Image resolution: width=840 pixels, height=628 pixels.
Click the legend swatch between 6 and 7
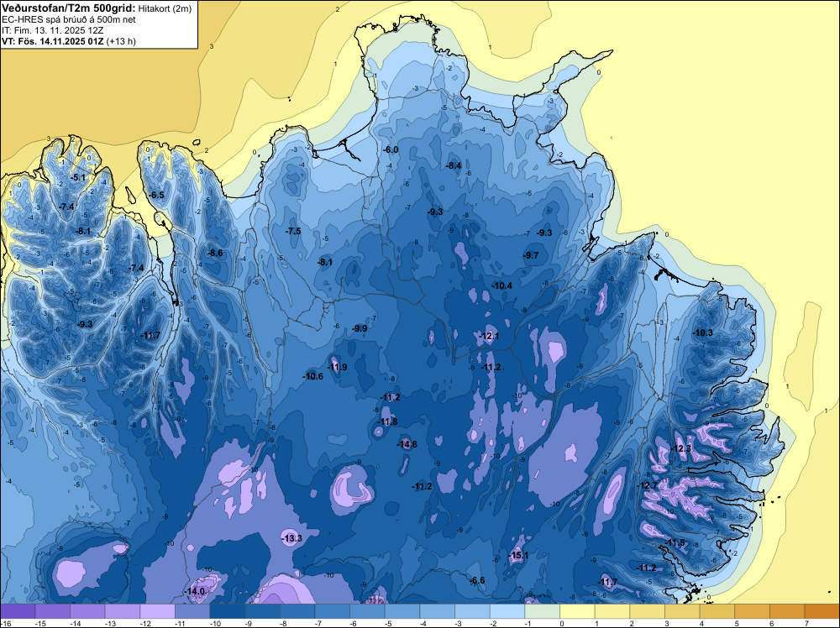point(787,611)
